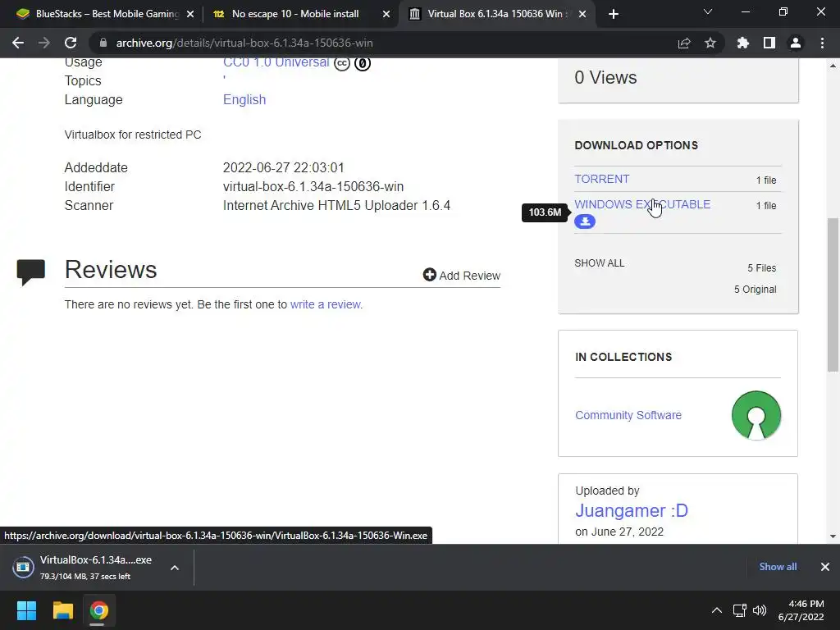Click the blue download icon below executable
Image resolution: width=840 pixels, height=630 pixels.
pos(585,221)
